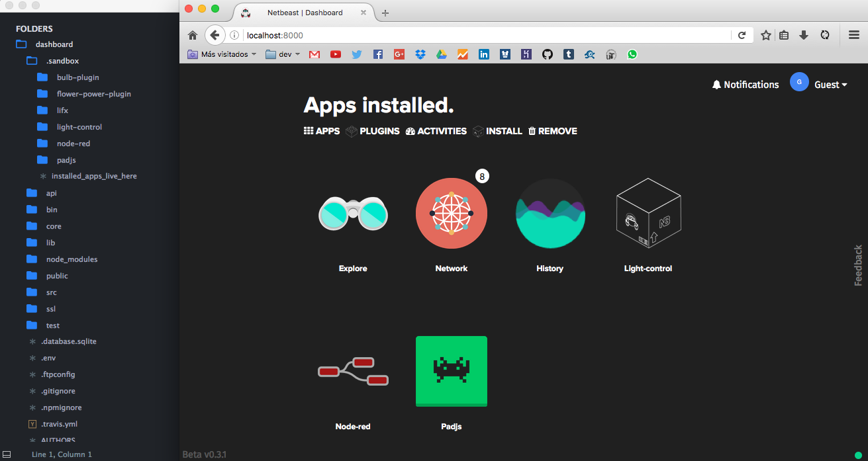The image size is (868, 461).
Task: Click the GitHub bookmark icon
Action: 547,54
